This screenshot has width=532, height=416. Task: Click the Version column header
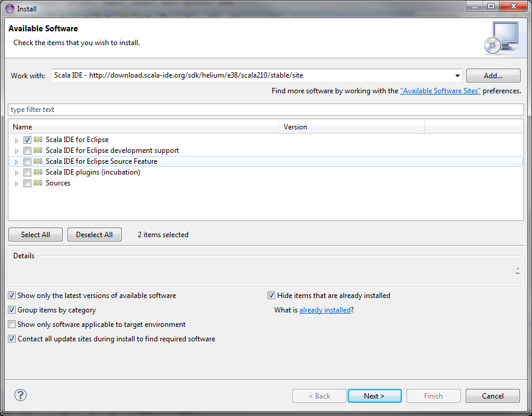click(352, 127)
